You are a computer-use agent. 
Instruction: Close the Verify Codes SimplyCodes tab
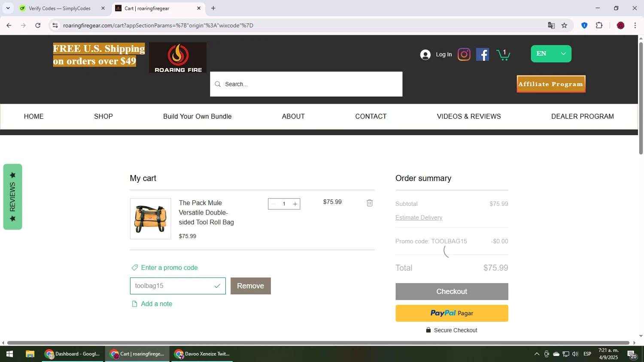(x=103, y=8)
